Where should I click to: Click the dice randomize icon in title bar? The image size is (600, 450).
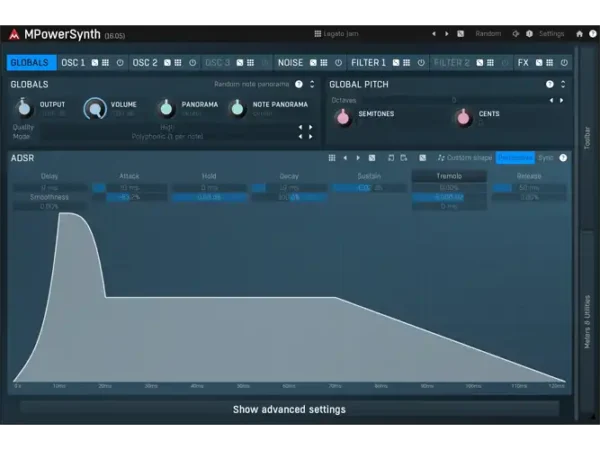(x=460, y=34)
